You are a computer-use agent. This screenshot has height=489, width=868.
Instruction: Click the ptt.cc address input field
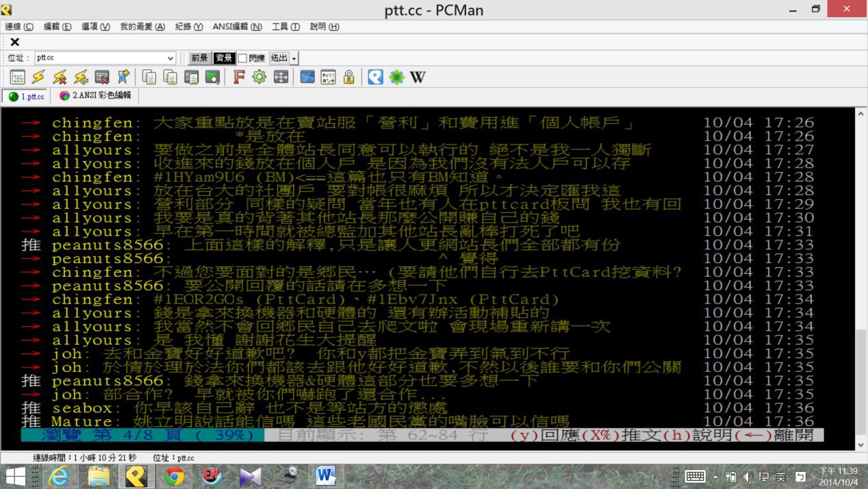[100, 58]
